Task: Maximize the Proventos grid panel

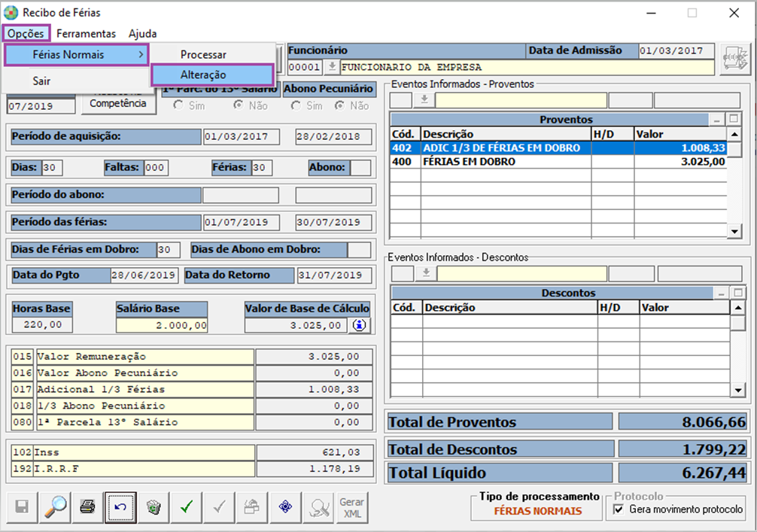Action: pos(734,119)
